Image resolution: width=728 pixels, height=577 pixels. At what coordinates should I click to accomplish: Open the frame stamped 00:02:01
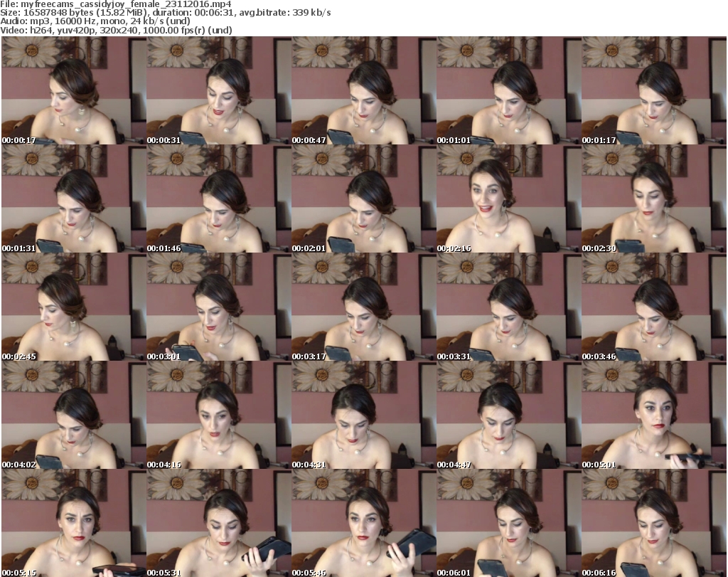[364, 198]
